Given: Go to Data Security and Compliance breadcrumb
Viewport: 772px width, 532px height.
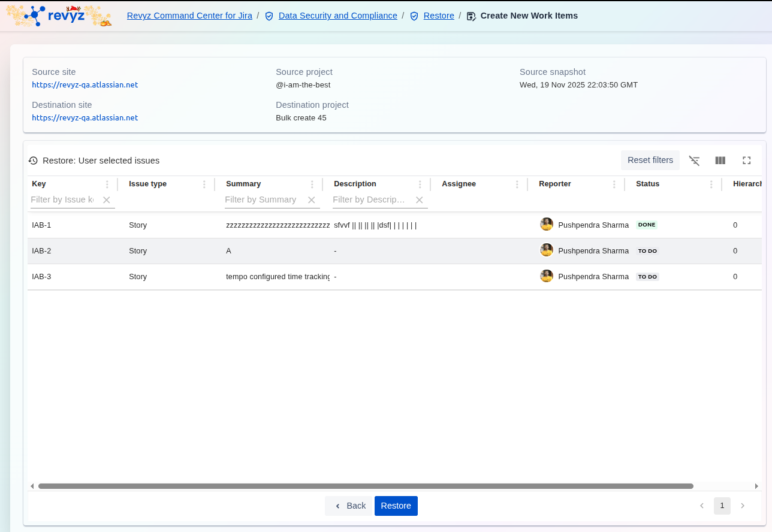Looking at the screenshot, I should (337, 16).
